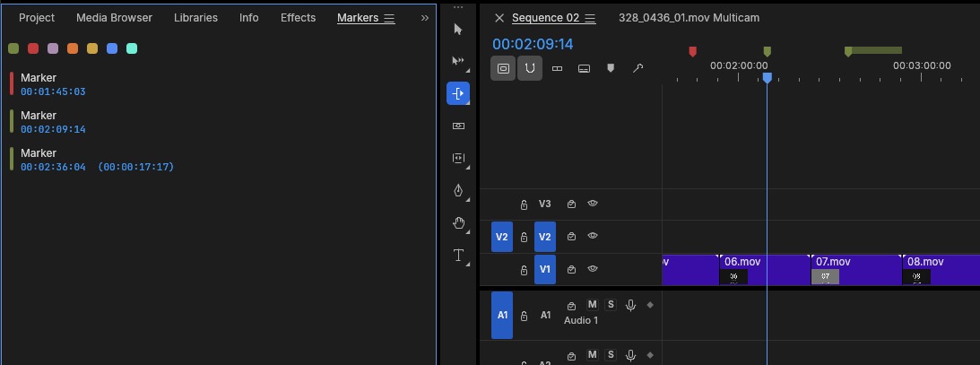Toggle track lock for V3
The image size is (980, 365).
[525, 204]
